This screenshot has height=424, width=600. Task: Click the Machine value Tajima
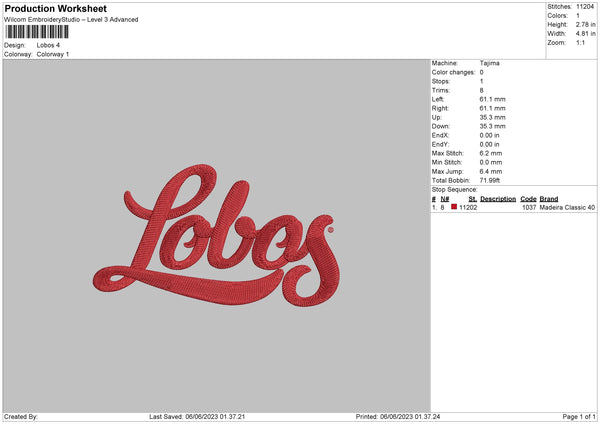(x=489, y=63)
